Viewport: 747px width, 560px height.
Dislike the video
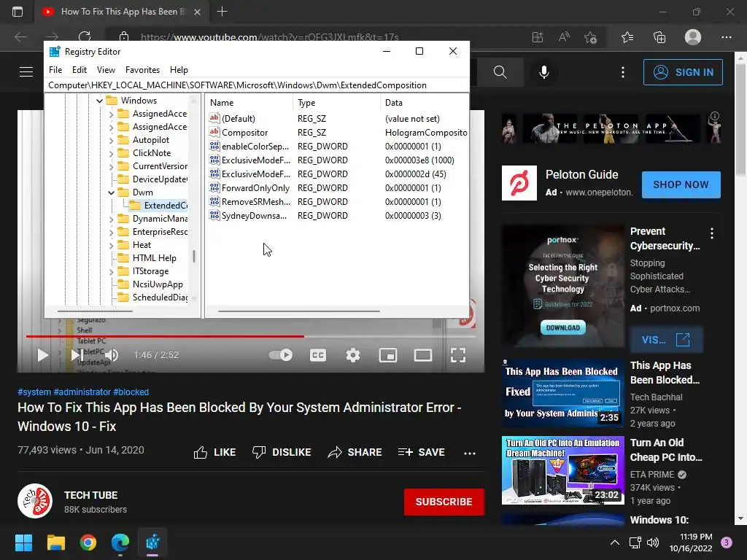[281, 452]
